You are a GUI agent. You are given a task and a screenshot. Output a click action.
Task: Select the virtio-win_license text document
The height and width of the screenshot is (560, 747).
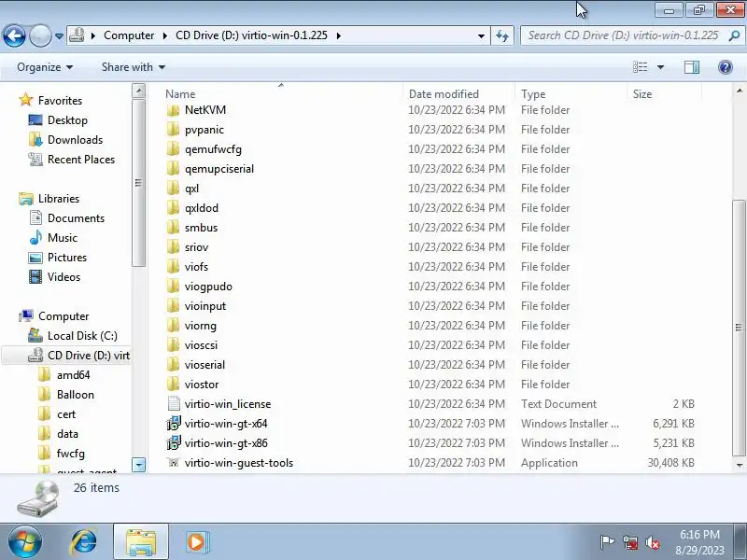point(228,404)
